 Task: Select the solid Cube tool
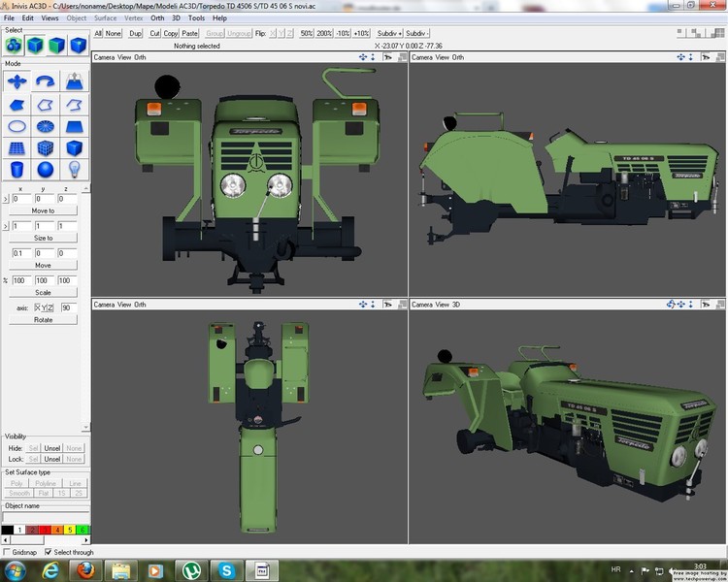coord(74,148)
